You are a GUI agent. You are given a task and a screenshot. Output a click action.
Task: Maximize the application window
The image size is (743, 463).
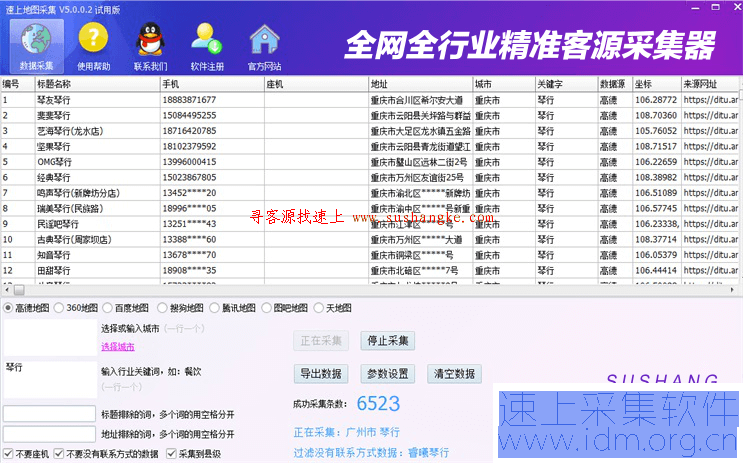[716, 8]
